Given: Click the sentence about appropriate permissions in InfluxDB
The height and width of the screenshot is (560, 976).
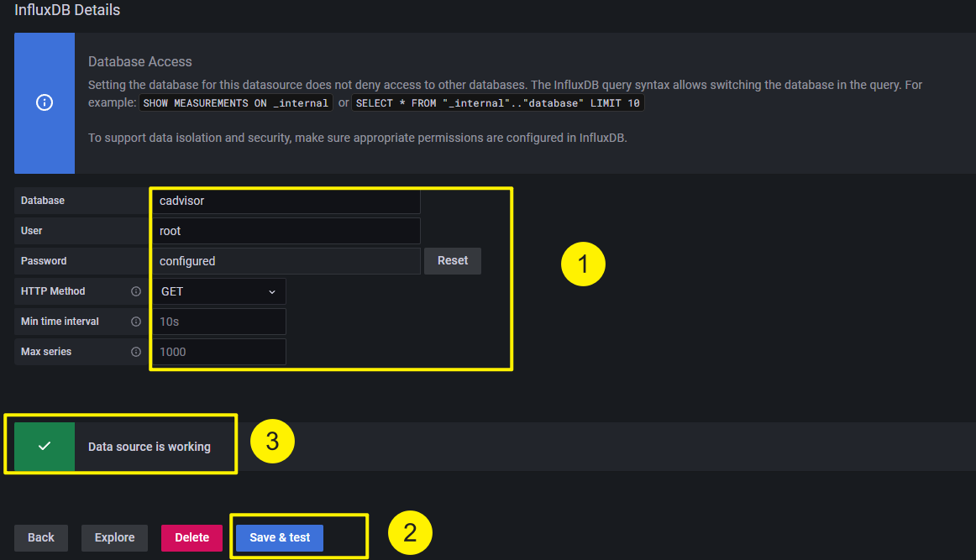Looking at the screenshot, I should [x=357, y=138].
